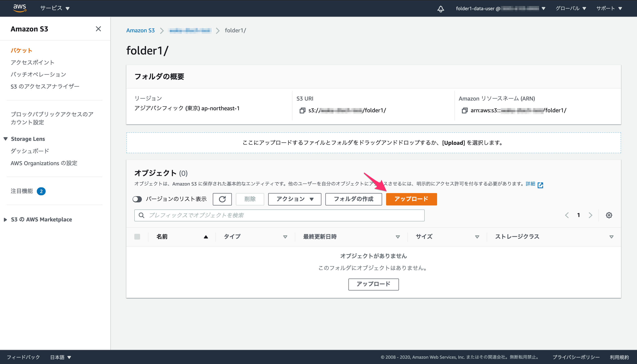Viewport: 637px width, 364px height.
Task: Refresh the objects list
Action: (x=222, y=199)
